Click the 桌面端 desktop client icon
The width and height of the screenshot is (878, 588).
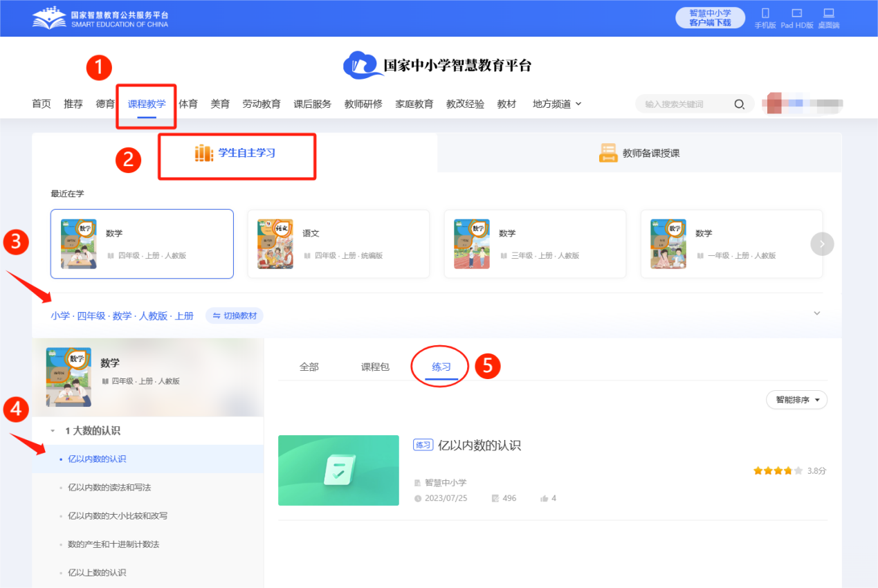(830, 14)
